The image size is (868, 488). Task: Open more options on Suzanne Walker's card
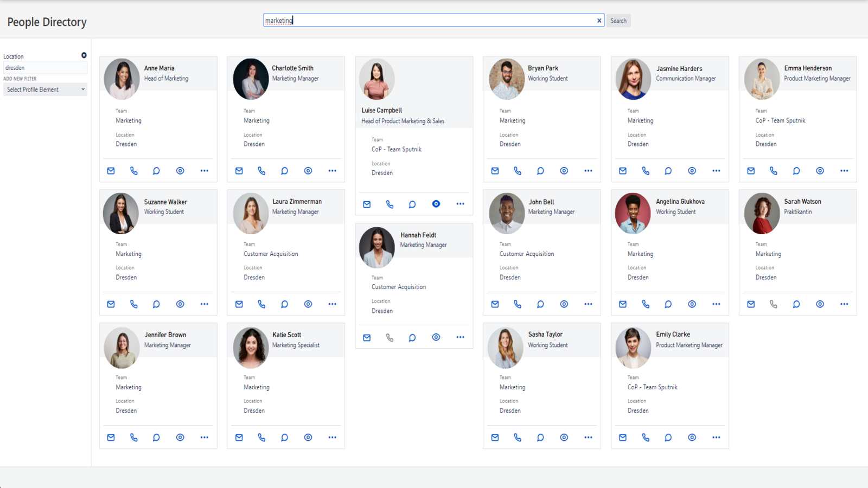pos(204,304)
